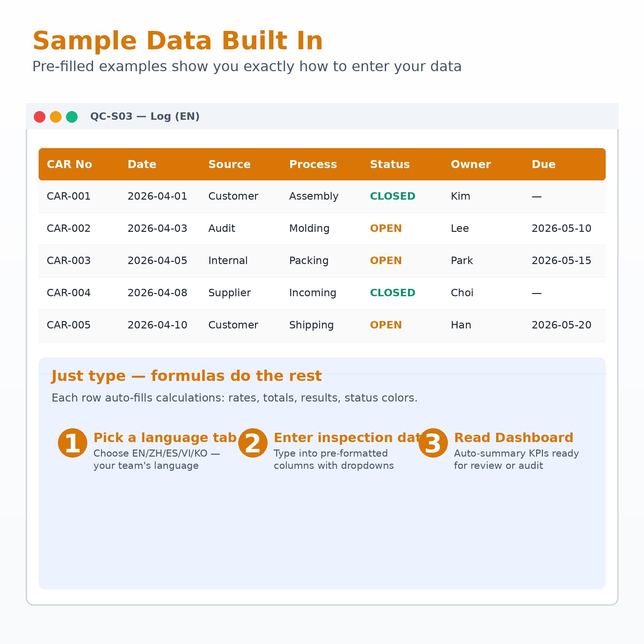Click the OPEN status in the CAR-002 row
Screen dimensions: 644x644
(x=386, y=228)
